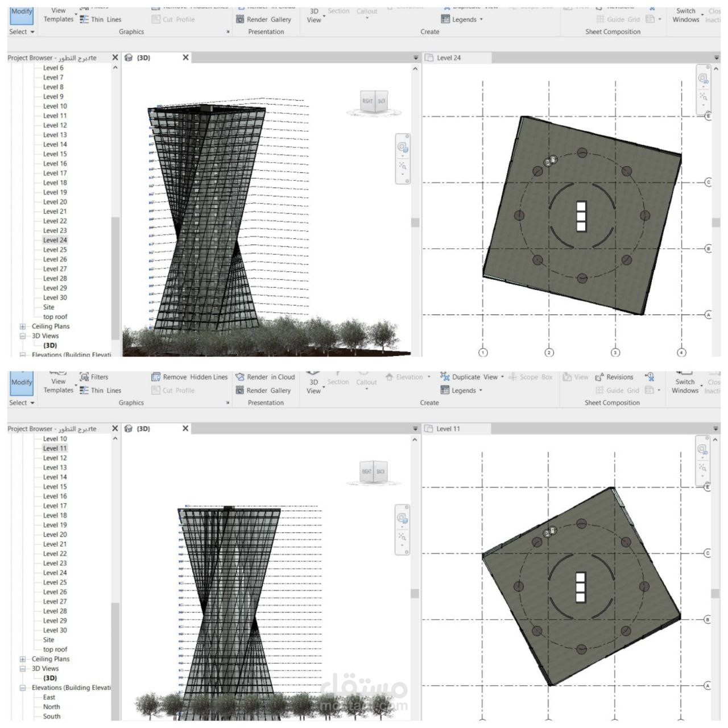Collapse Elevations (Building Elevation) in the Level 11 screenshot browser
Image resolution: width=728 pixels, height=728 pixels.
23,688
